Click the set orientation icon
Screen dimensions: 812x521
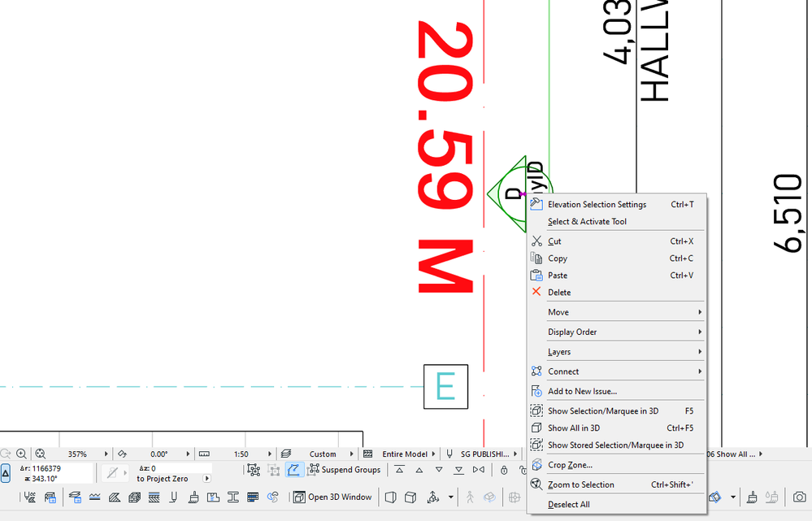pos(122,454)
